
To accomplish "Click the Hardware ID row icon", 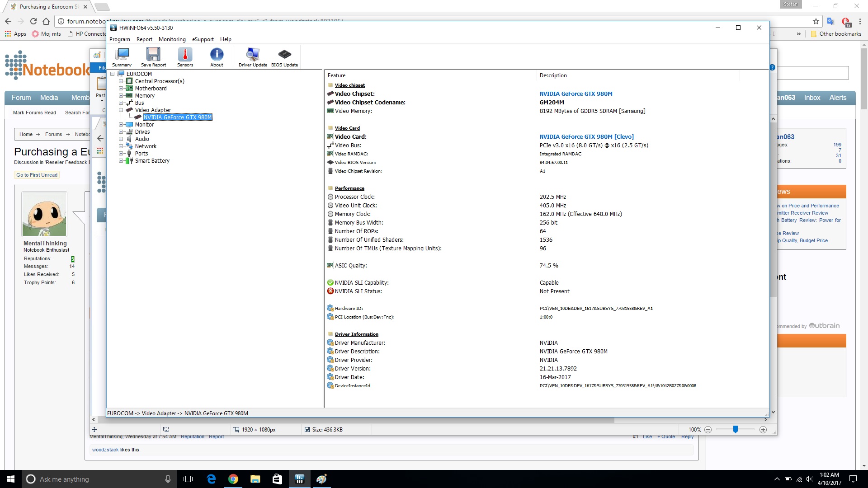I will [x=330, y=309].
